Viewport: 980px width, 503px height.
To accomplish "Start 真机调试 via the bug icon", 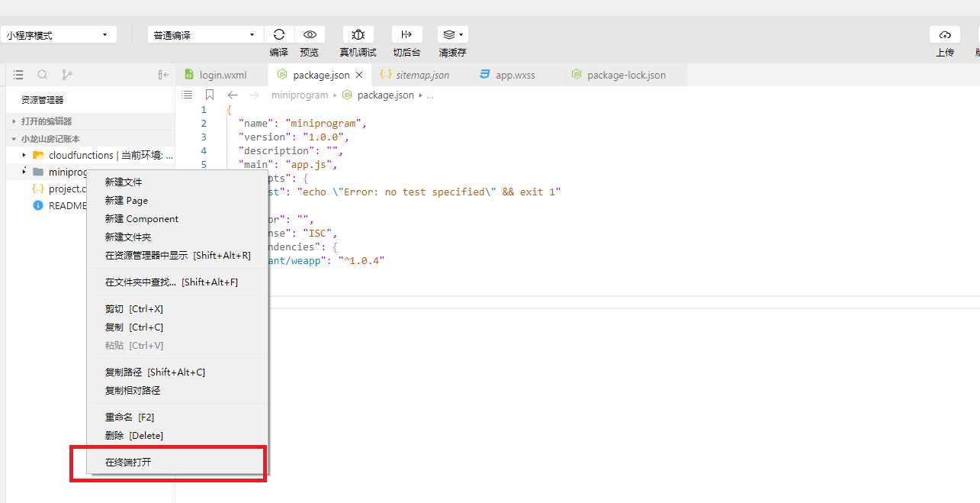I will tap(358, 34).
